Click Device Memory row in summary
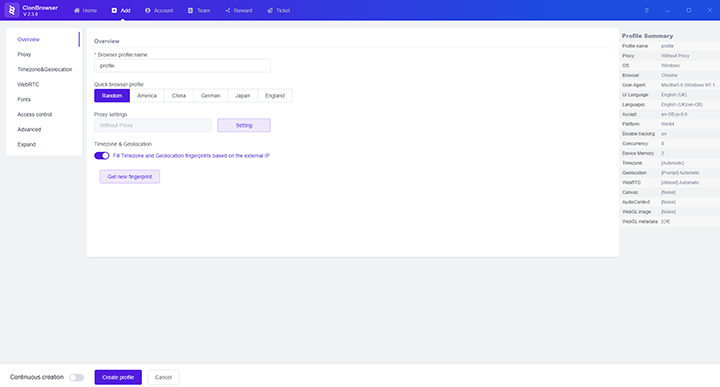The width and height of the screenshot is (720, 387). (669, 153)
